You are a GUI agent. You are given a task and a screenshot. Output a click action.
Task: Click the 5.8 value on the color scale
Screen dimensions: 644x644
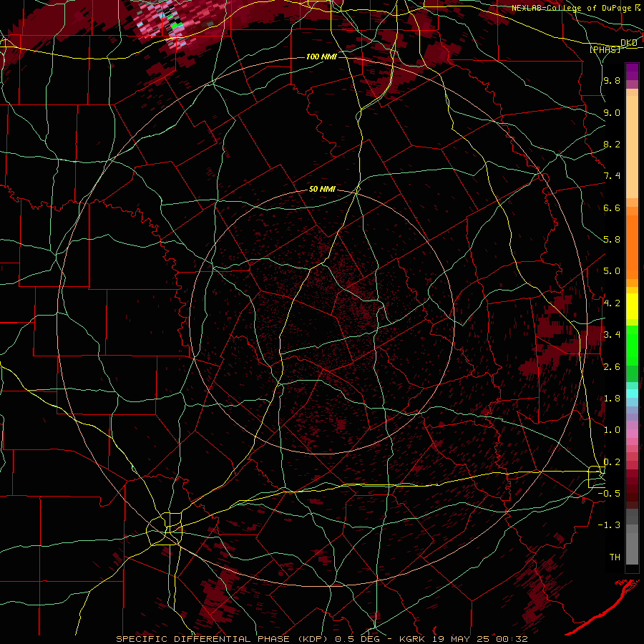[612, 240]
